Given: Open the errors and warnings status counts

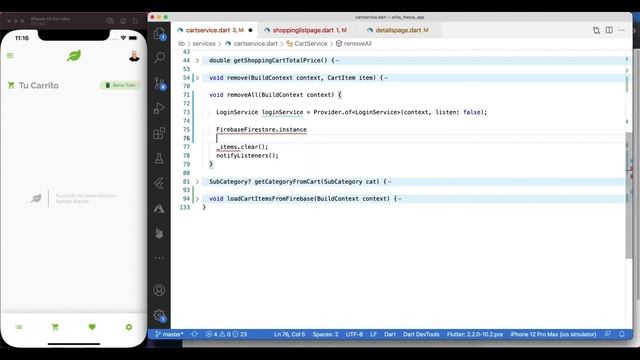Looking at the screenshot, I should [x=227, y=334].
